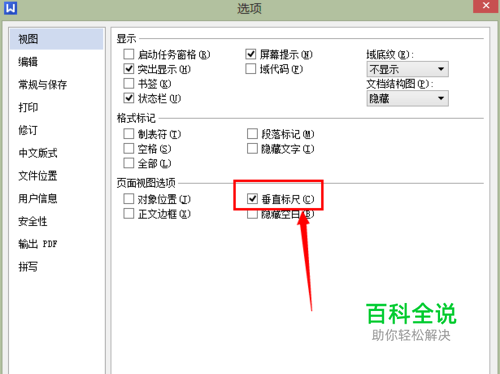The image size is (500, 374).
Task: Tick the 书签 checkbox
Action: 129,83
